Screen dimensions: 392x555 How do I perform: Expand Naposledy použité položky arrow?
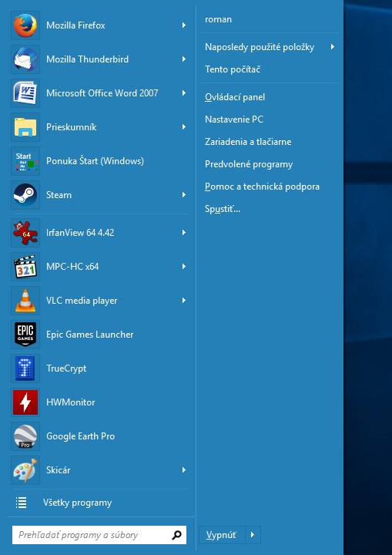tap(333, 47)
